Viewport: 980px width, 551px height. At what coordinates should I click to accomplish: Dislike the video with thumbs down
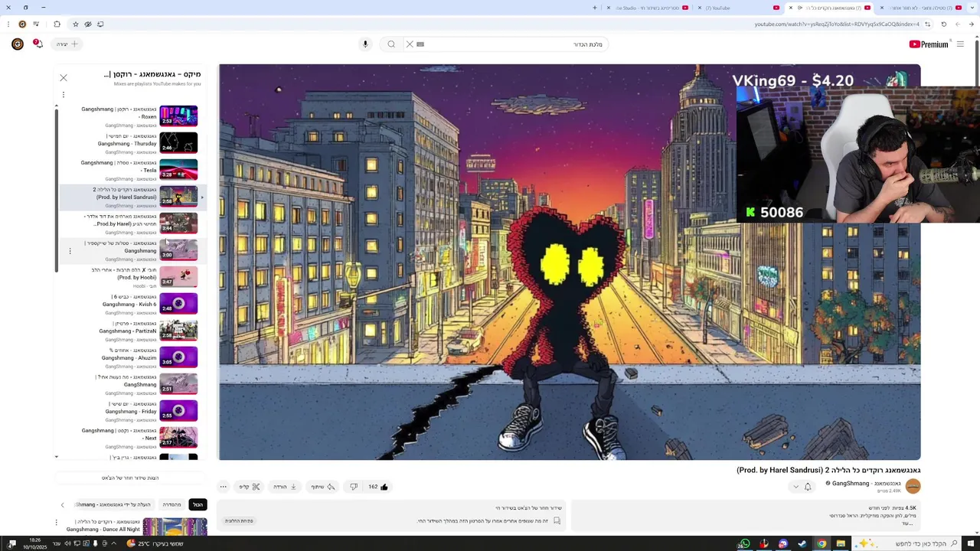[x=354, y=487]
